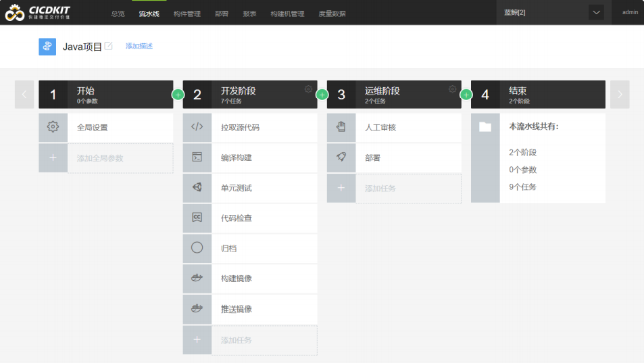Add stage with plus between 开始 and 开发阶段
The height and width of the screenshot is (363, 644).
(x=178, y=95)
